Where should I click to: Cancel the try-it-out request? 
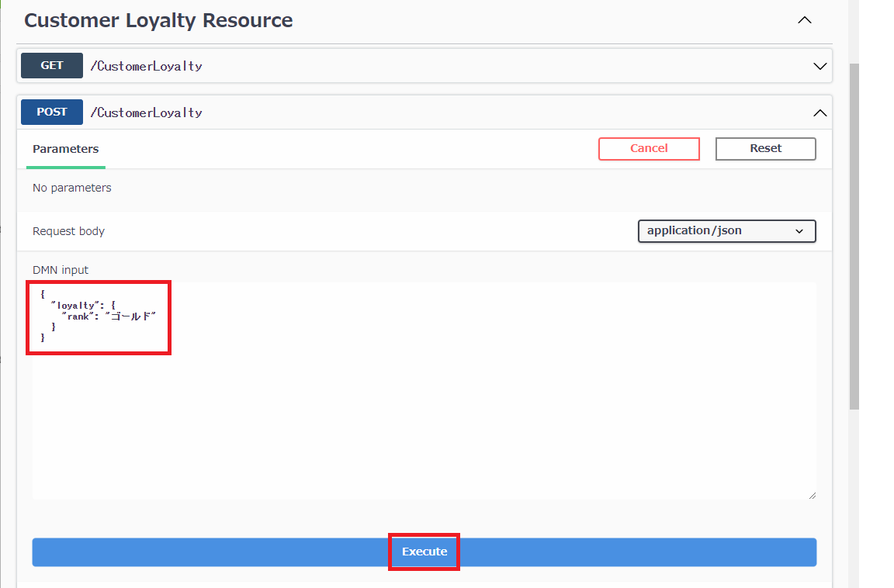[x=649, y=149]
